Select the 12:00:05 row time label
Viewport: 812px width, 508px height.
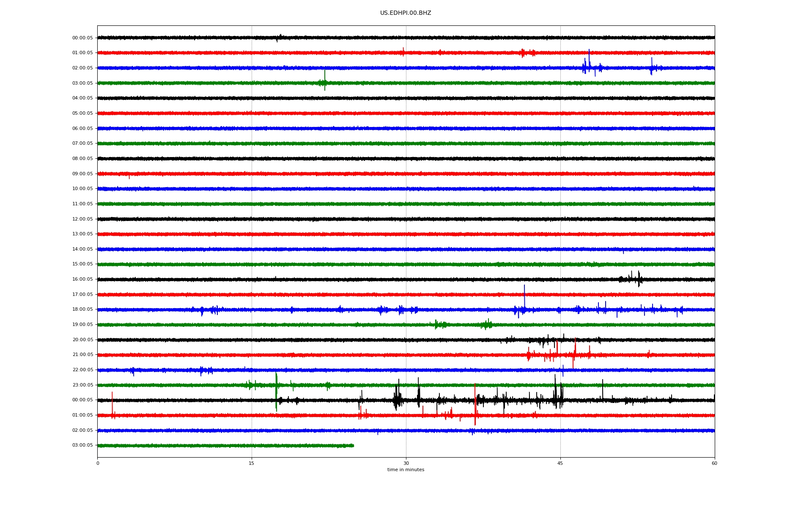pos(82,219)
